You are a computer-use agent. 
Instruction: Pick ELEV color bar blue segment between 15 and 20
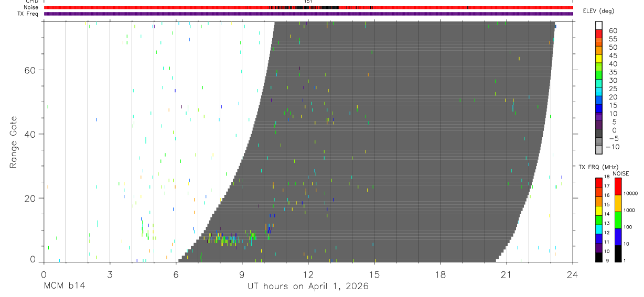coord(599,100)
